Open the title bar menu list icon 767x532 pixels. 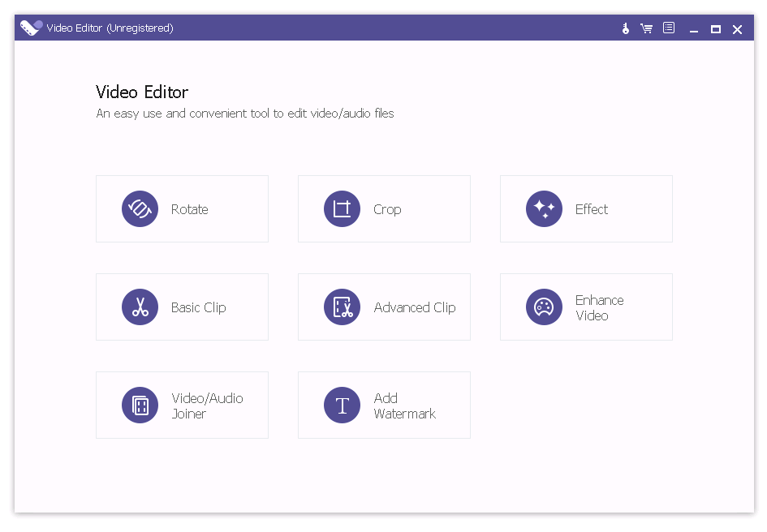(668, 28)
